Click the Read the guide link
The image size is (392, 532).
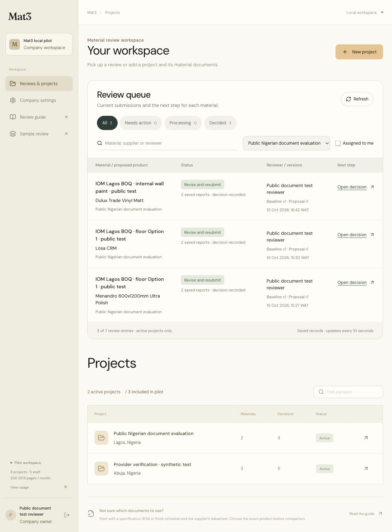362,513
